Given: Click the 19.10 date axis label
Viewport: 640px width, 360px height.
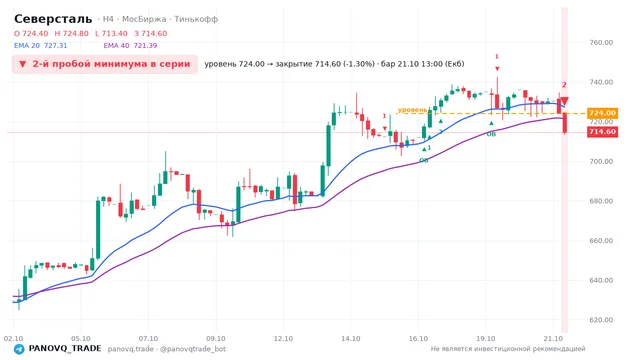Looking at the screenshot, I should tap(486, 338).
